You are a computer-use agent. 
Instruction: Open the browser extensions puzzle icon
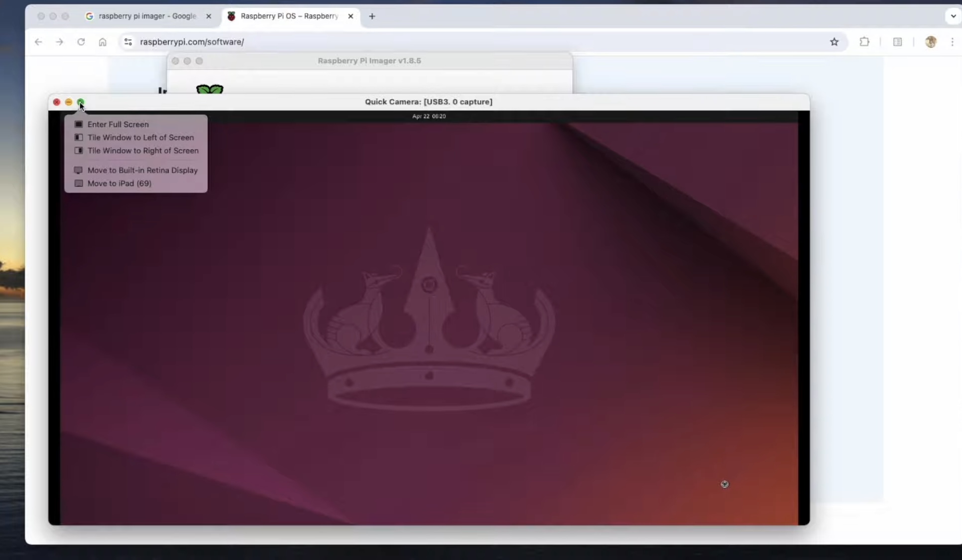click(864, 42)
